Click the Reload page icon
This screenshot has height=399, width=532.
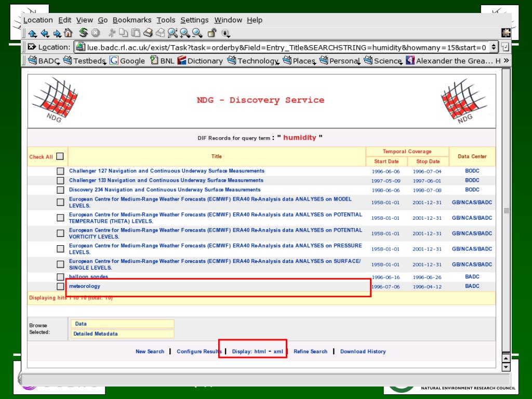point(82,34)
